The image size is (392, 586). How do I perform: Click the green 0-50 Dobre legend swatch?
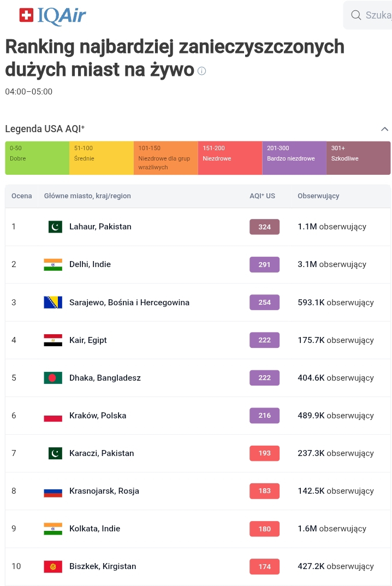[x=37, y=158]
